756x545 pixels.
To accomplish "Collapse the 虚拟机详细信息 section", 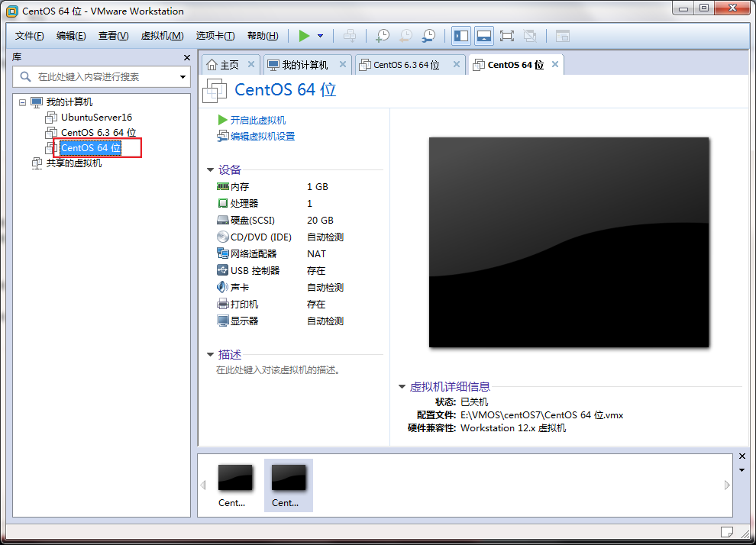I will tap(402, 386).
